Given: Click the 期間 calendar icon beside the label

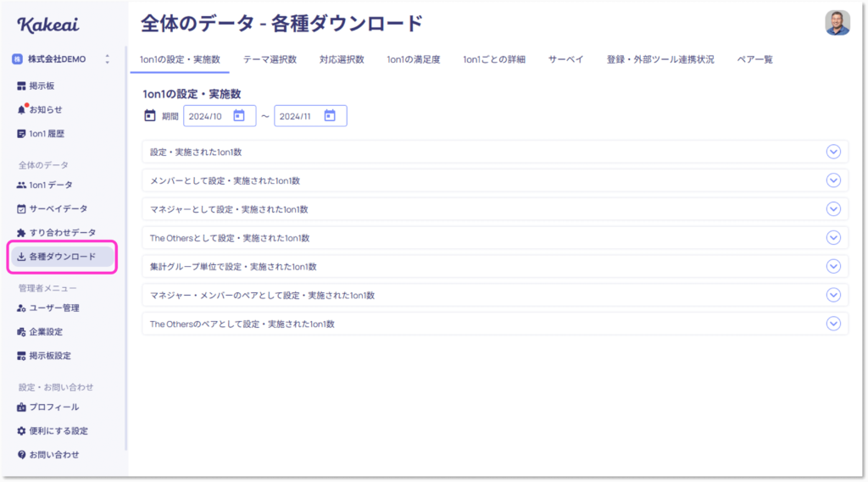Looking at the screenshot, I should 149,116.
